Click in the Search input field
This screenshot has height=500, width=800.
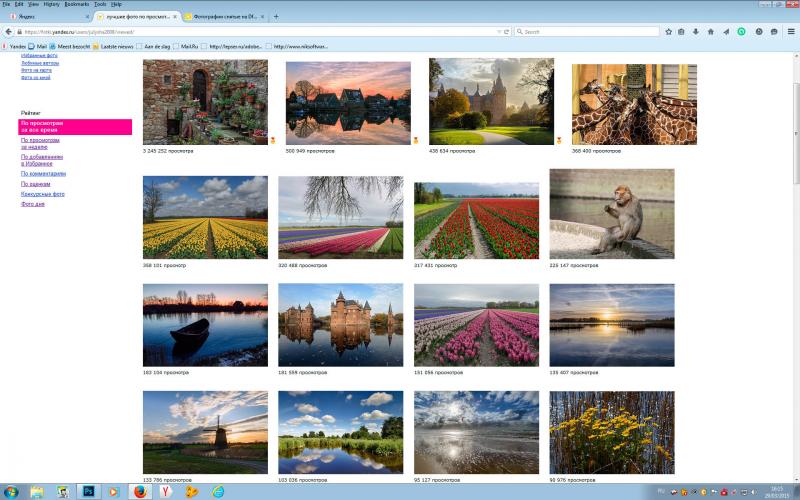point(587,32)
